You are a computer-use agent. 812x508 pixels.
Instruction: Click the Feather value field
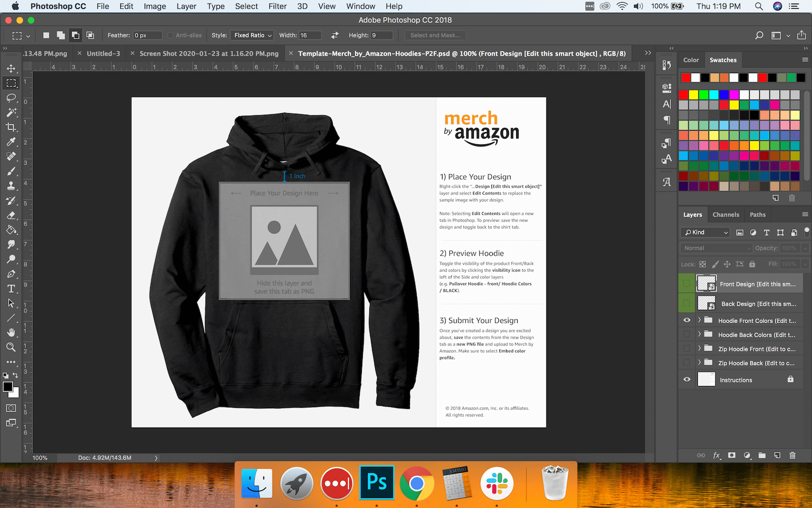point(147,35)
